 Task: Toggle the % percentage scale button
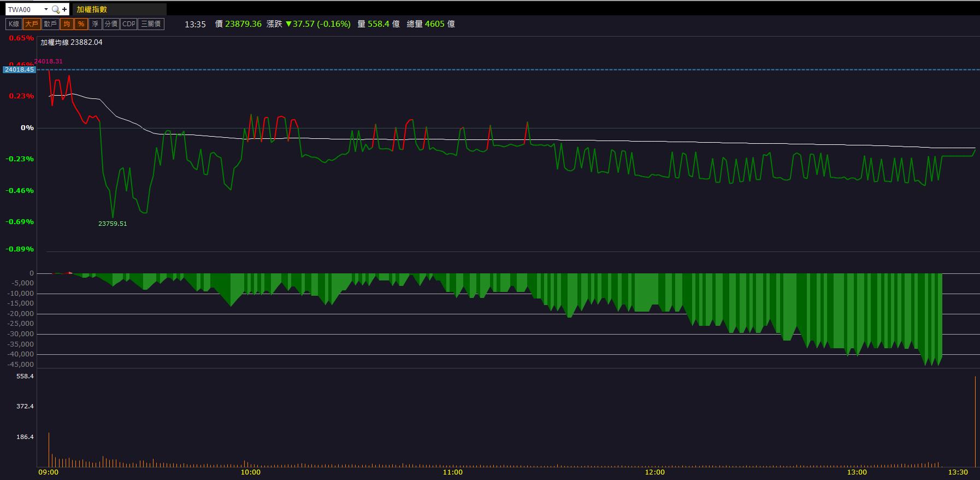(81, 24)
